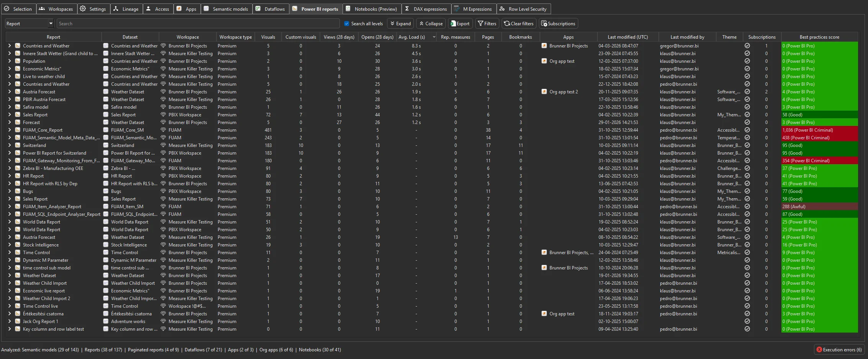Viewport: 868px width, 359px height.
Task: Click the report icon beside Értékesítési csatorna
Action: [x=18, y=314]
